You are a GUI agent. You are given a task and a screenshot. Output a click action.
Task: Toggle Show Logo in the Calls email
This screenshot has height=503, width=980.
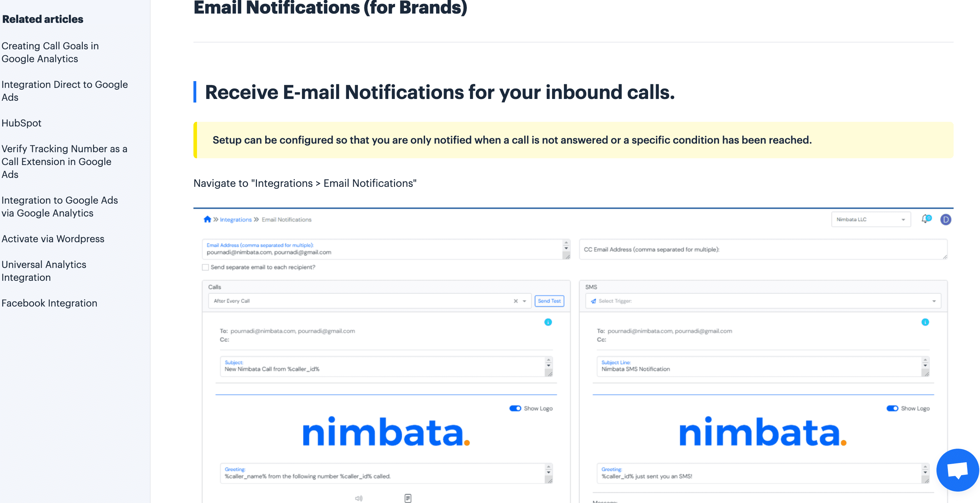click(515, 408)
